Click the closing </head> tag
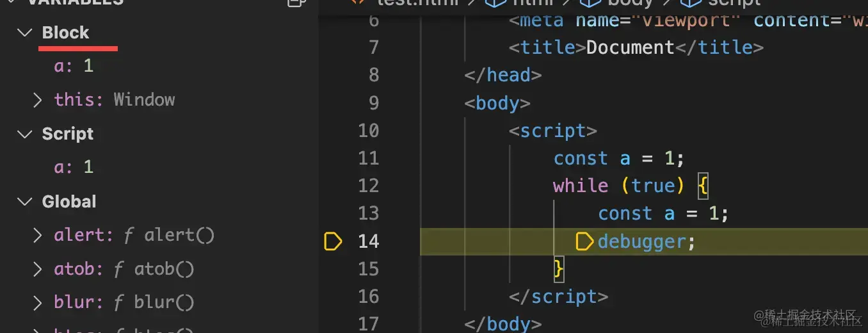 coord(503,75)
